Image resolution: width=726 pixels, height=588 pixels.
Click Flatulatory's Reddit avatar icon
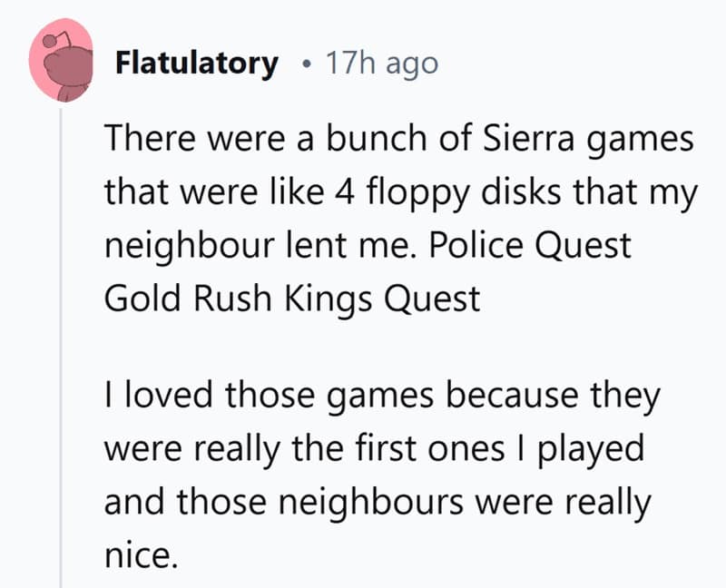click(x=61, y=64)
